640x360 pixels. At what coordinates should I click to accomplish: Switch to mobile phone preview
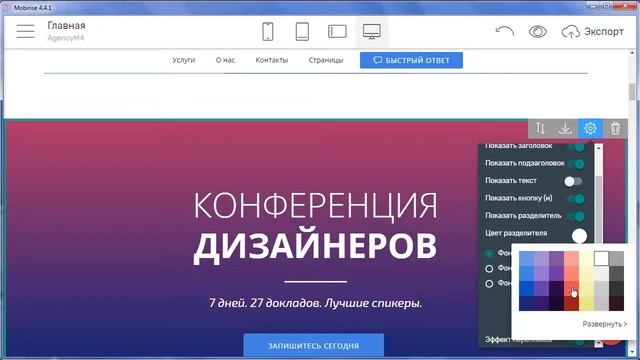pyautogui.click(x=268, y=31)
